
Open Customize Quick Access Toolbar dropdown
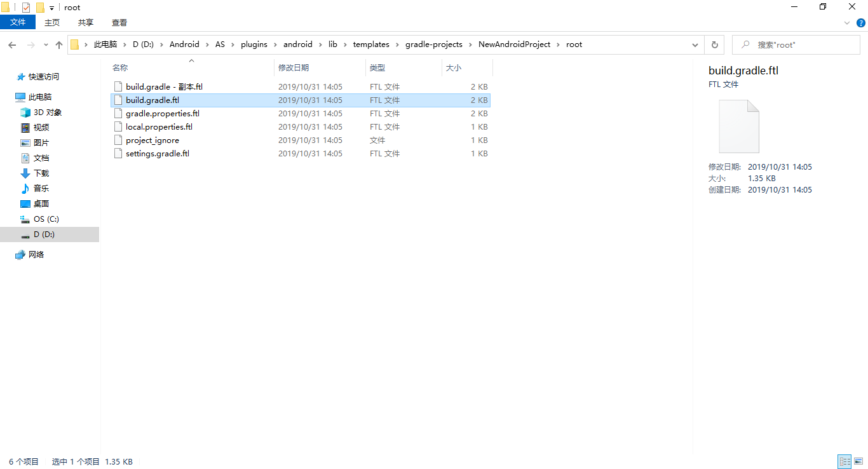pos(51,8)
